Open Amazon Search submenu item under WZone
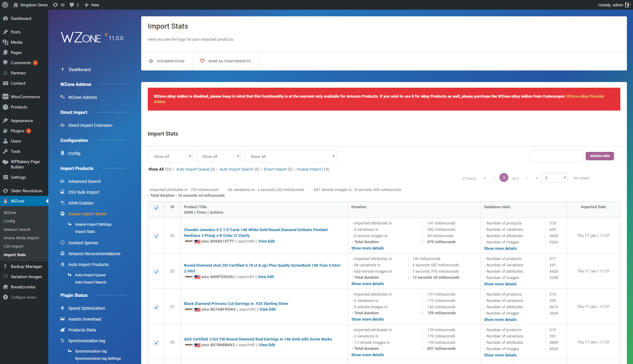The width and height of the screenshot is (633, 364). (17, 230)
